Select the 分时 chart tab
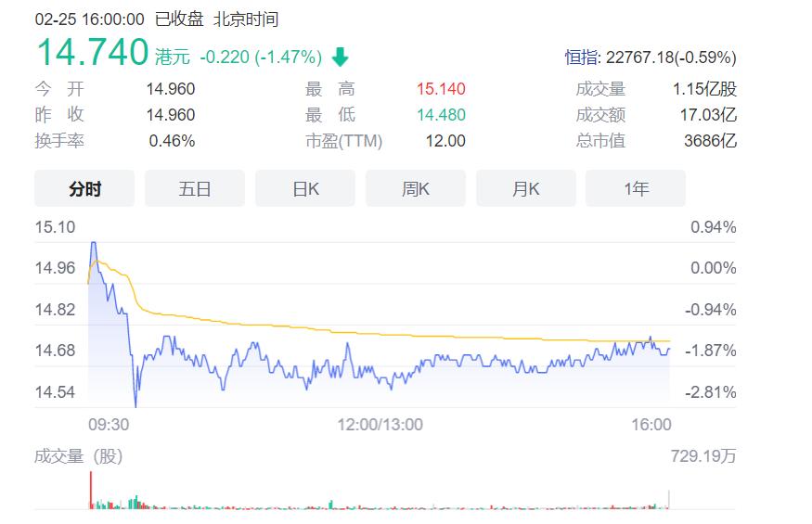 click(84, 188)
